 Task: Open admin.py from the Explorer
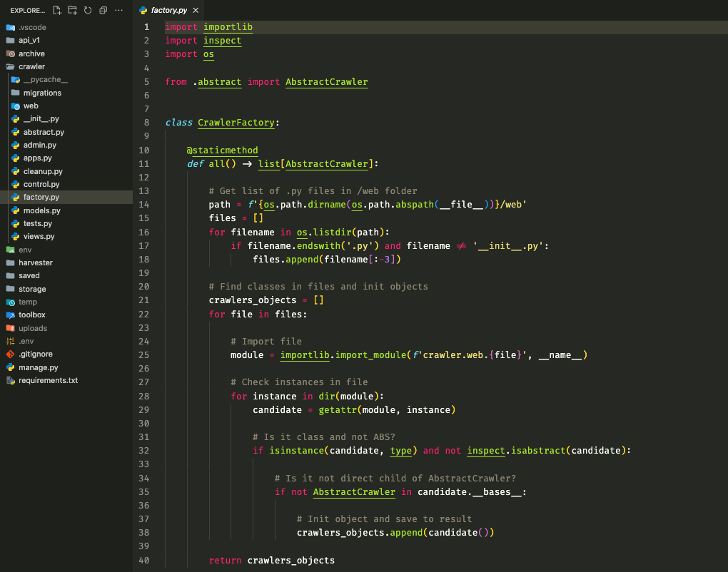click(x=66, y=145)
